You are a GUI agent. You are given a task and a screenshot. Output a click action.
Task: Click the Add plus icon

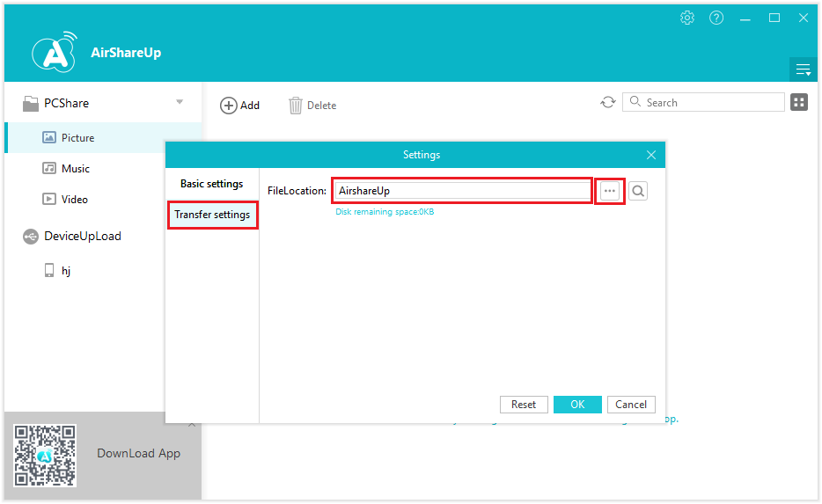228,106
